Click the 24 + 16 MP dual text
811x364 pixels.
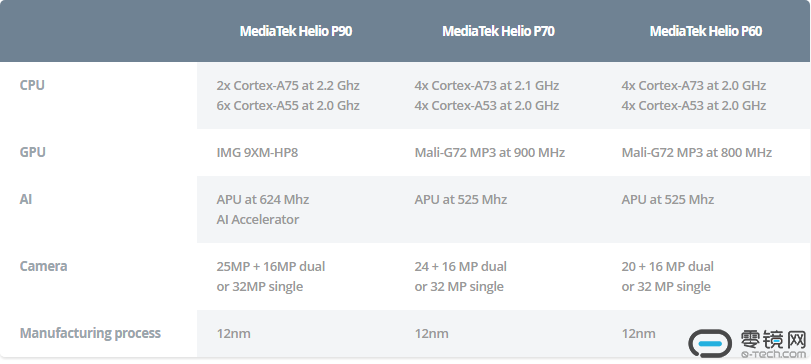460,267
